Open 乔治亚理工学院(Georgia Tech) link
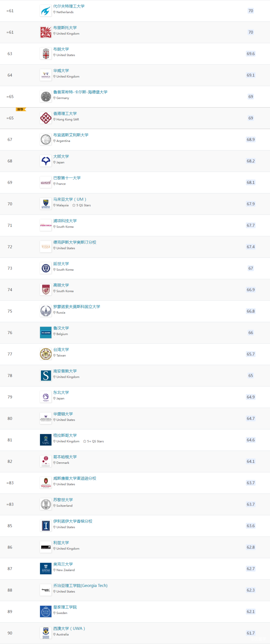This screenshot has height=644, width=270. [x=80, y=586]
